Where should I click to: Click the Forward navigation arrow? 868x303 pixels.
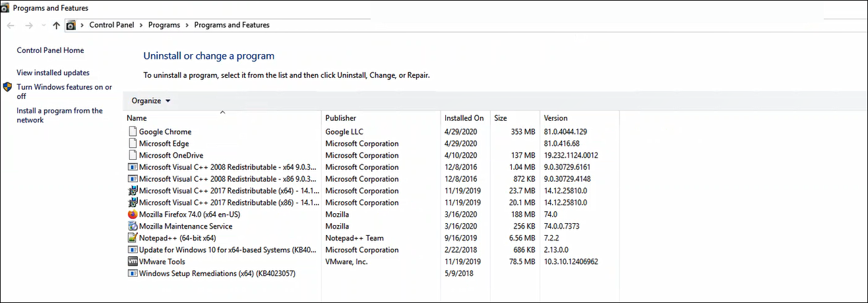(x=29, y=25)
